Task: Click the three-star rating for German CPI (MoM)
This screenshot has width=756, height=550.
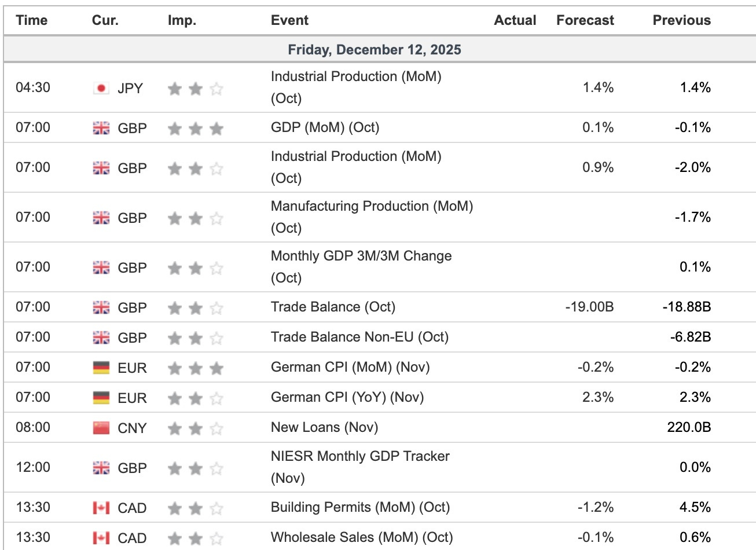Action: pyautogui.click(x=195, y=368)
